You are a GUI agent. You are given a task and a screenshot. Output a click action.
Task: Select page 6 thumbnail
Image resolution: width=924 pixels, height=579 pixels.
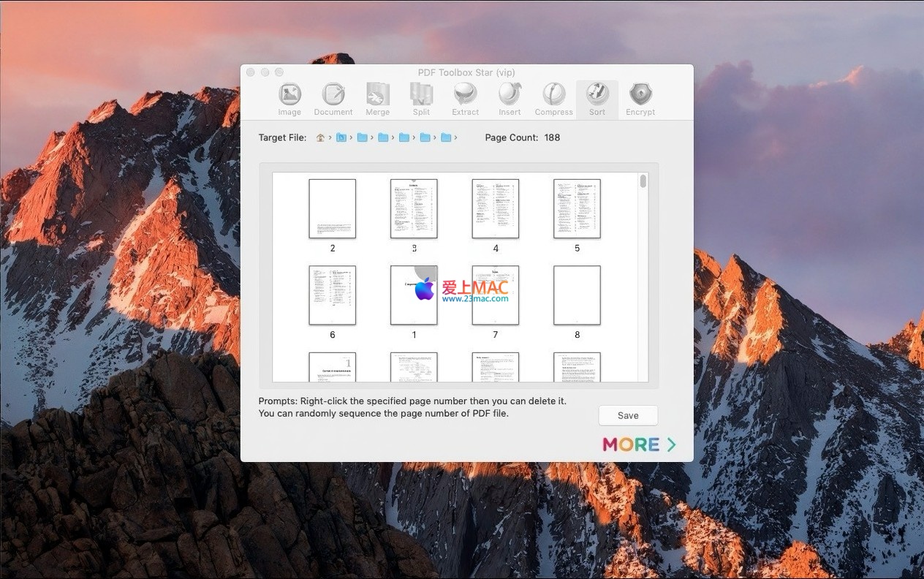tap(333, 295)
